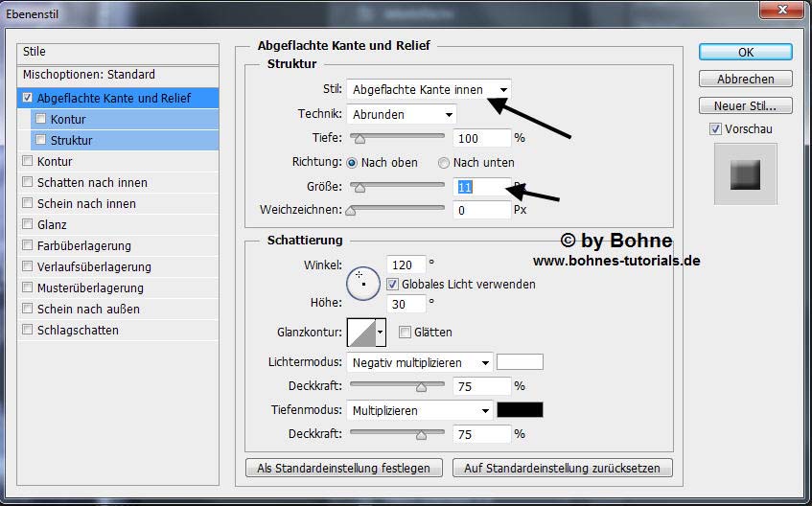812x506 pixels.
Task: Open the Technik dropdown set to Abrunden
Action: pyautogui.click(x=401, y=115)
